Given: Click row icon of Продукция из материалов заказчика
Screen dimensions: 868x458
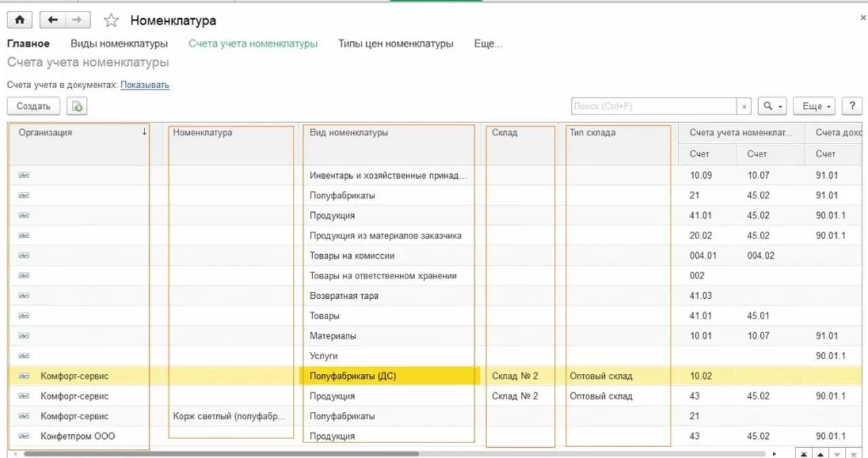Looking at the screenshot, I should [x=24, y=235].
